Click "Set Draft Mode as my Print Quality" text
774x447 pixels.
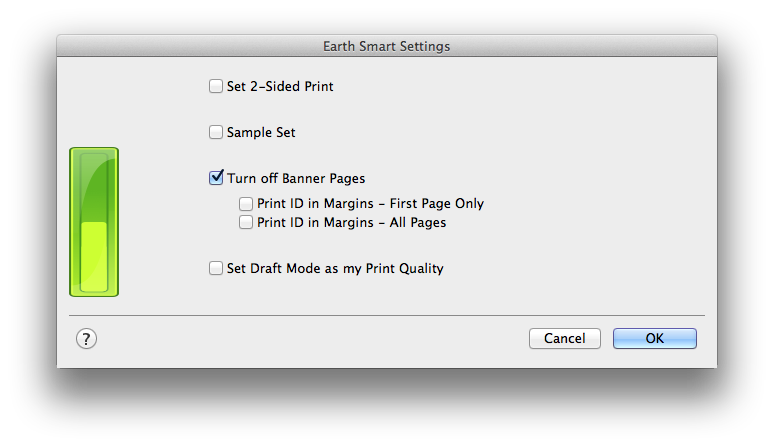click(x=335, y=268)
